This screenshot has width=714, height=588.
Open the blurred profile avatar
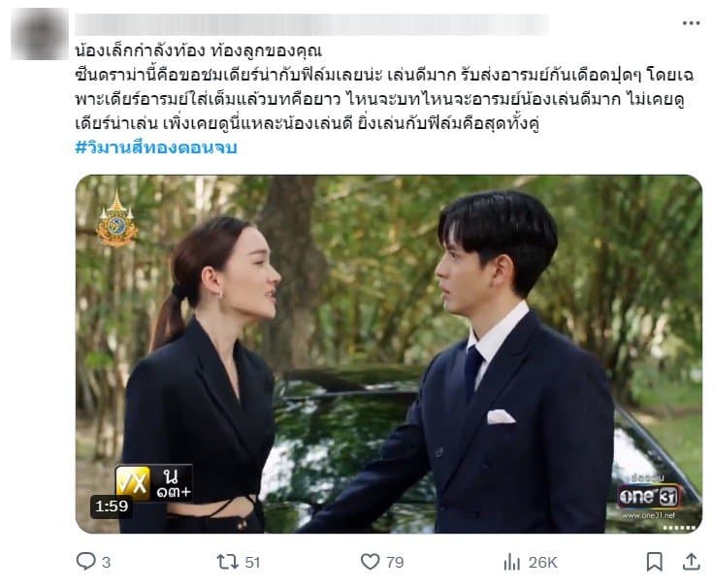(40, 34)
